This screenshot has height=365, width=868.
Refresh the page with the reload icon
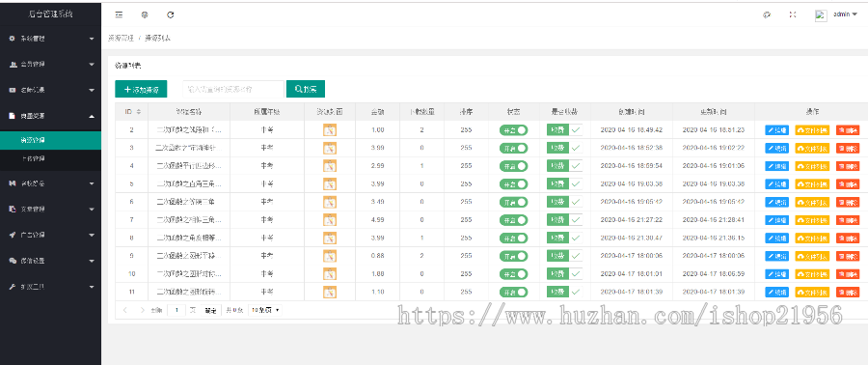(171, 14)
